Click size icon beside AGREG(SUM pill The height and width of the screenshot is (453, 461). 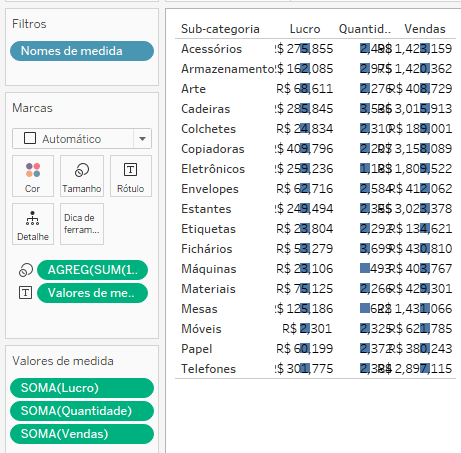[x=26, y=270]
